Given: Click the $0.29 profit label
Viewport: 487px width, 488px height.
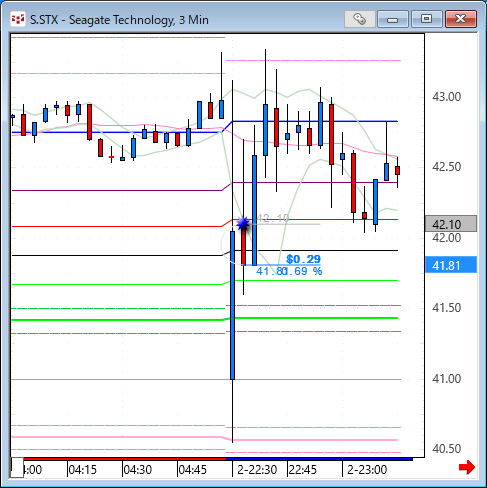Looking at the screenshot, I should pyautogui.click(x=303, y=259).
